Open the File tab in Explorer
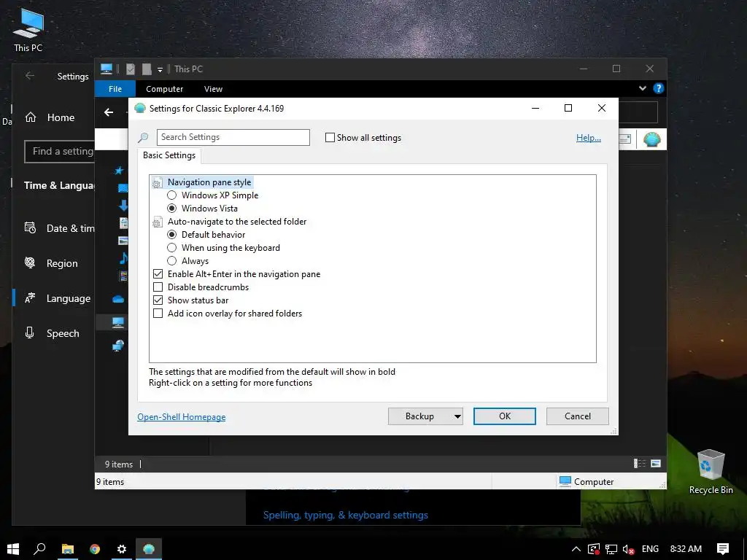 (115, 89)
